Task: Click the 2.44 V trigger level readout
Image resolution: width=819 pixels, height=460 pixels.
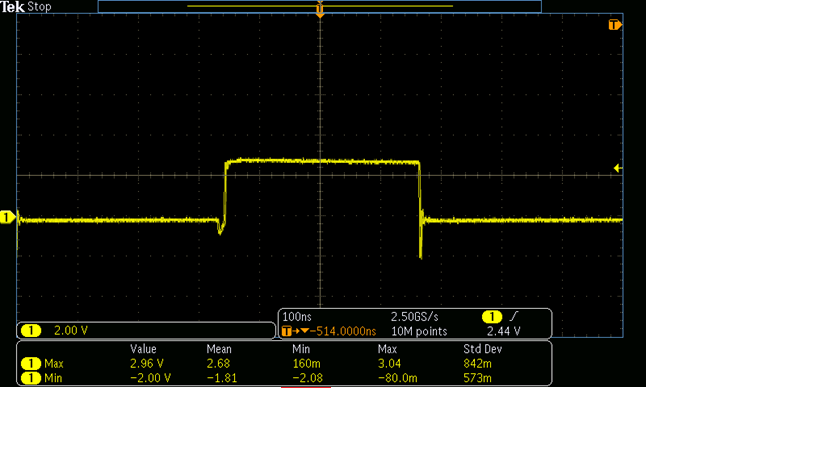Action: pos(504,332)
